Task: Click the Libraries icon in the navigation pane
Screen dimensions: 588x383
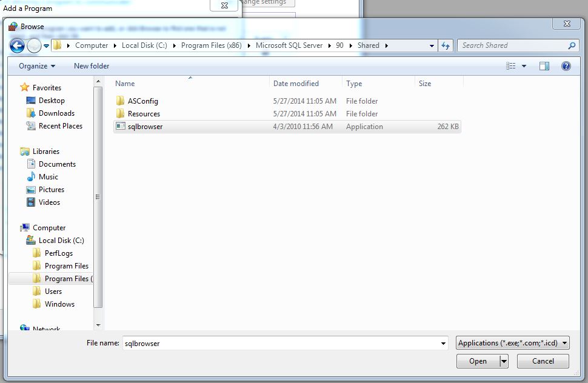Action: (x=25, y=152)
